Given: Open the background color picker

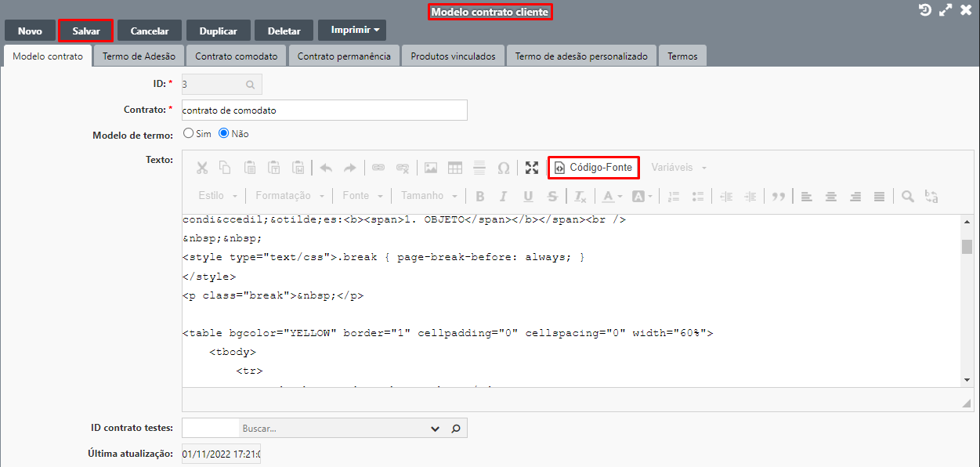Looking at the screenshot, I should [642, 196].
